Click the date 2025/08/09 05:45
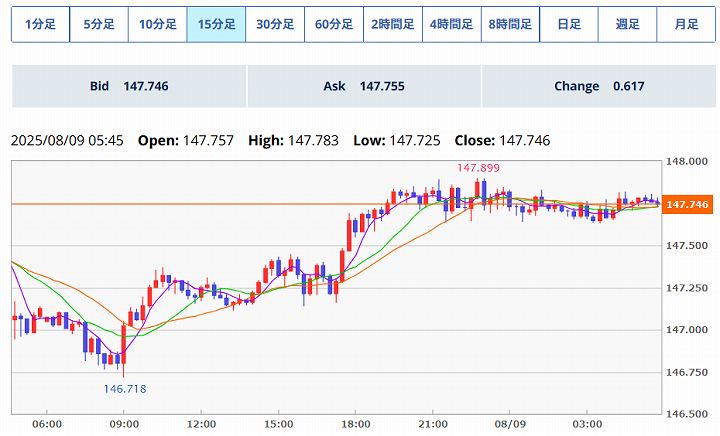720x436 pixels. (67, 140)
